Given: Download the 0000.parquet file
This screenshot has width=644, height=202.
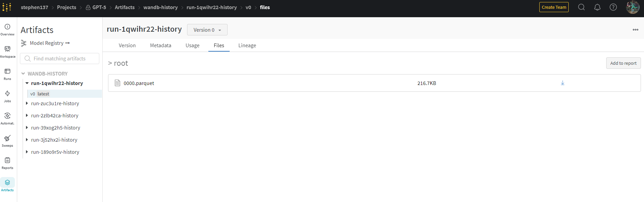Looking at the screenshot, I should [563, 83].
